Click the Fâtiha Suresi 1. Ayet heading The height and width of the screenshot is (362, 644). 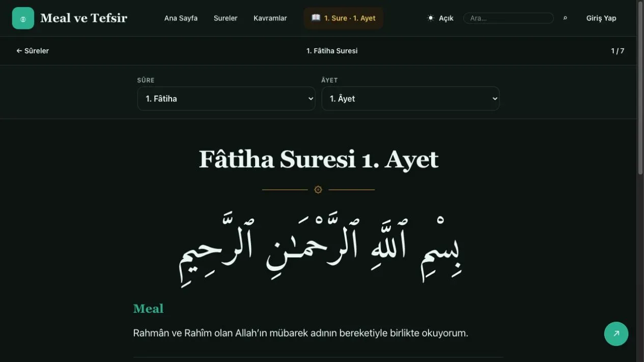(318, 159)
